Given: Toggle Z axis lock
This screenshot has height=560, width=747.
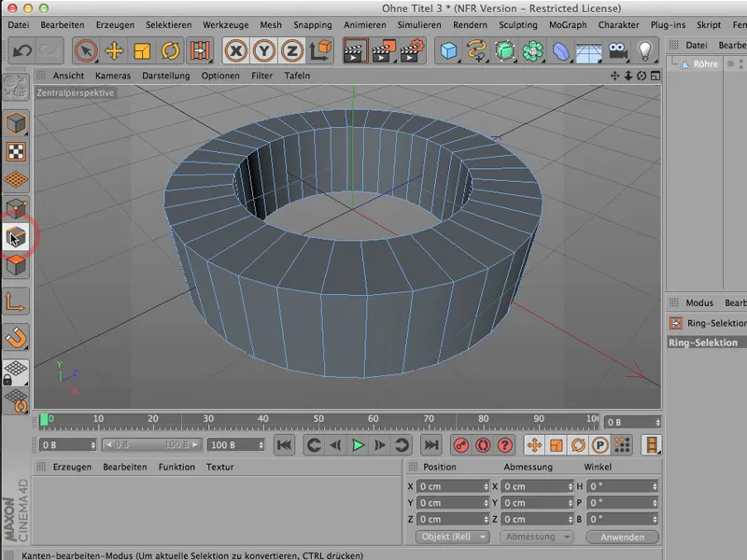Looking at the screenshot, I should [292, 50].
